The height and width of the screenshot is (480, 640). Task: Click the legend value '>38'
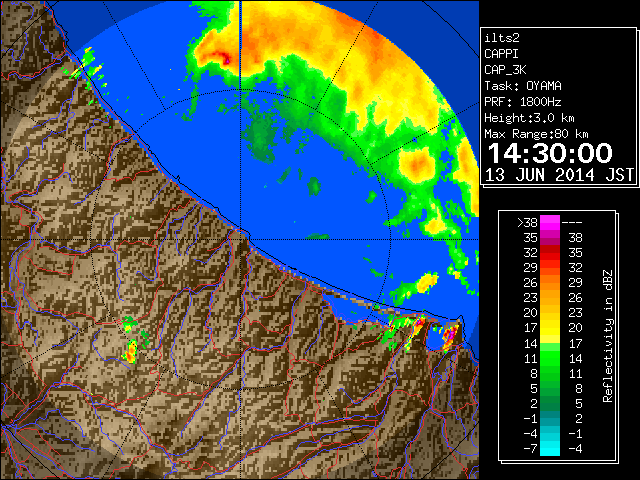(x=527, y=223)
